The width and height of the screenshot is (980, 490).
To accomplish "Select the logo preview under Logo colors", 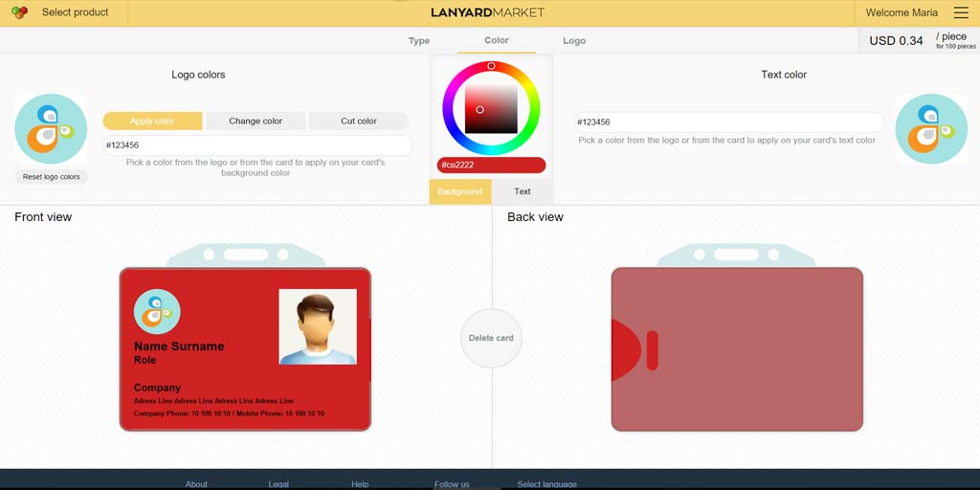I will (51, 129).
